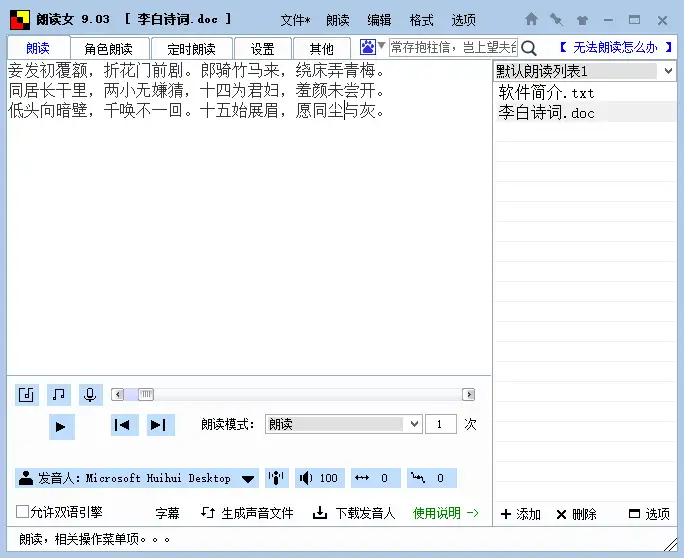Click the background music file icon
Viewport: 684px width, 558px height.
coord(27,395)
